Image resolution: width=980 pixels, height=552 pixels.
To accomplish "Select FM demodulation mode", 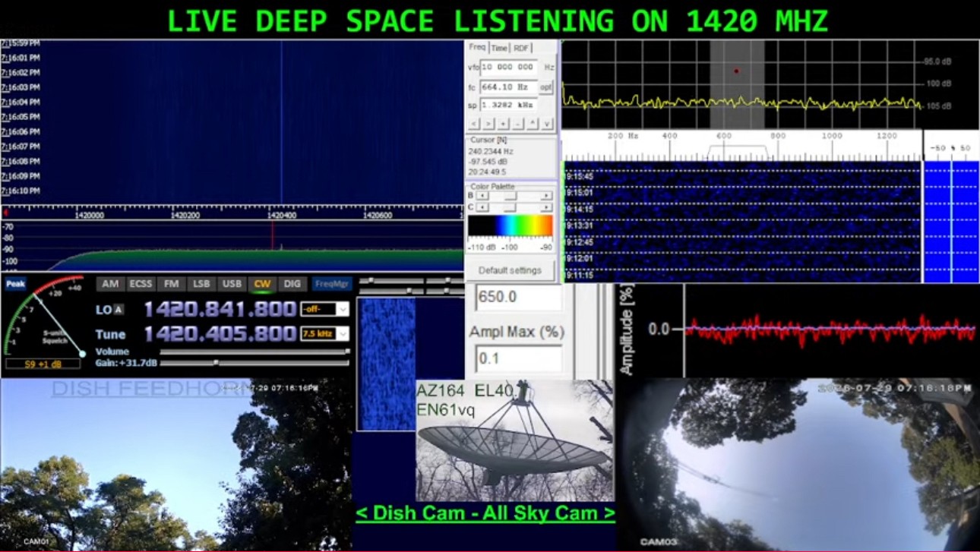I will (x=172, y=284).
